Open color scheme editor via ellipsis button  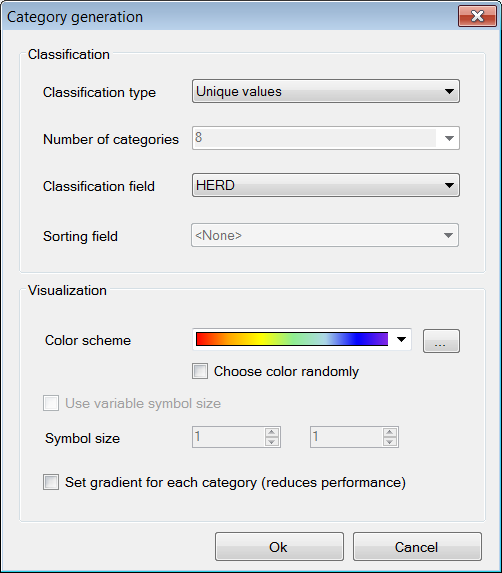pos(441,341)
